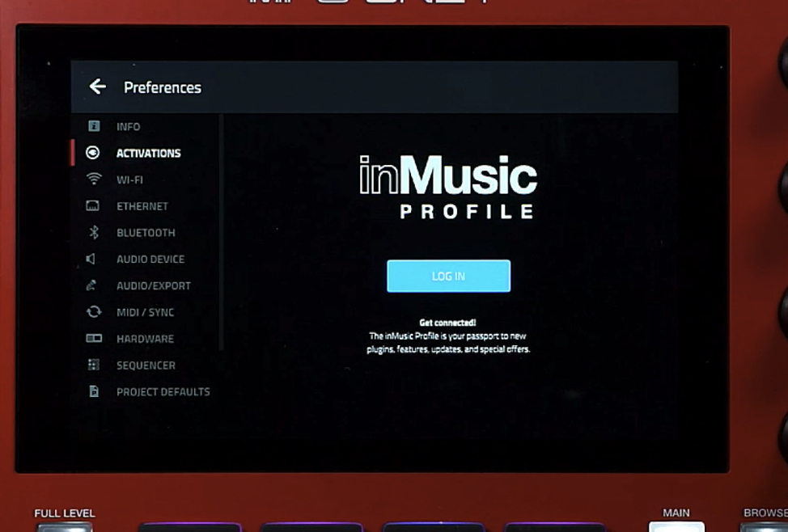Click the Ethernet port icon
788x532 pixels.
click(92, 205)
